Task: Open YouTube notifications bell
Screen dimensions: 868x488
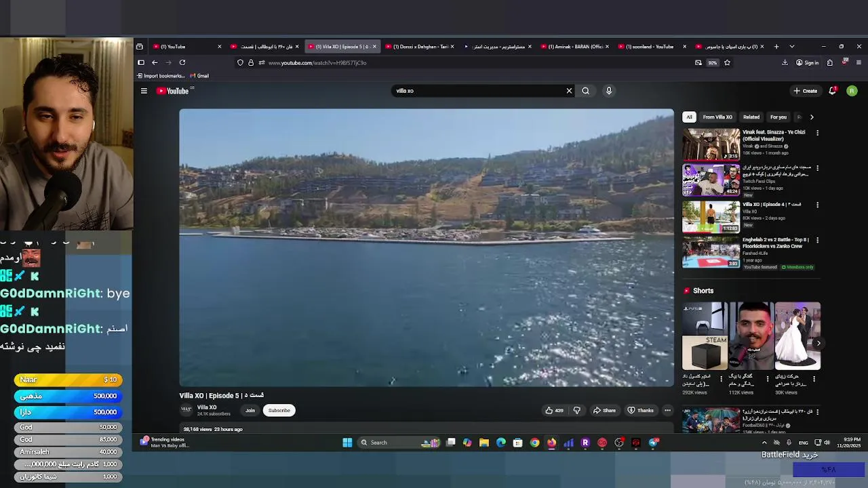Action: [832, 91]
